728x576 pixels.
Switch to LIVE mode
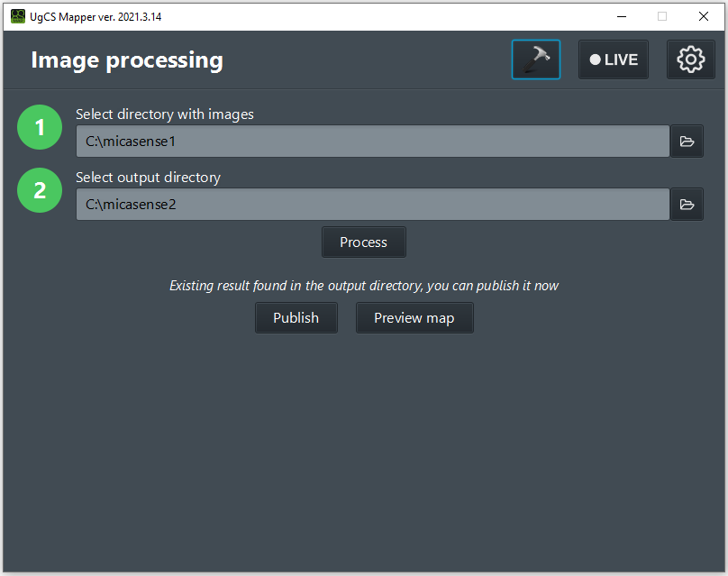click(x=614, y=59)
